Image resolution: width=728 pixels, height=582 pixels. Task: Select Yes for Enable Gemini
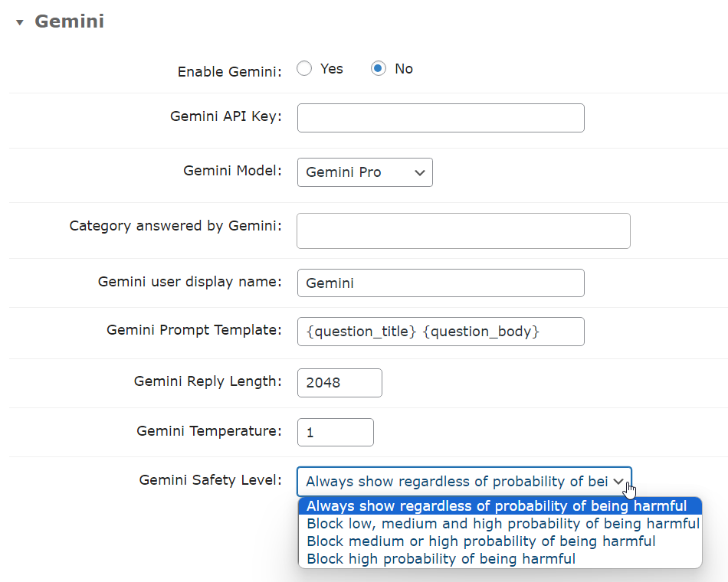304,69
